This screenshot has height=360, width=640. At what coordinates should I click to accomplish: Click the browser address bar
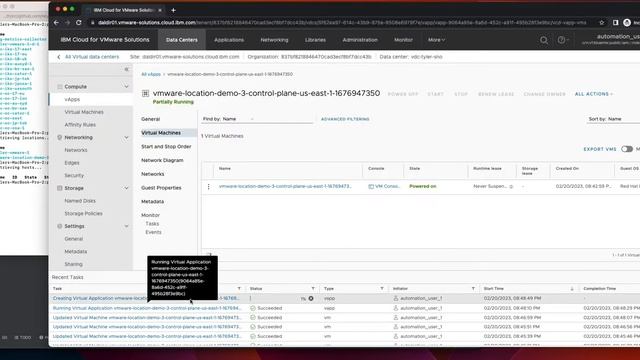342,22
